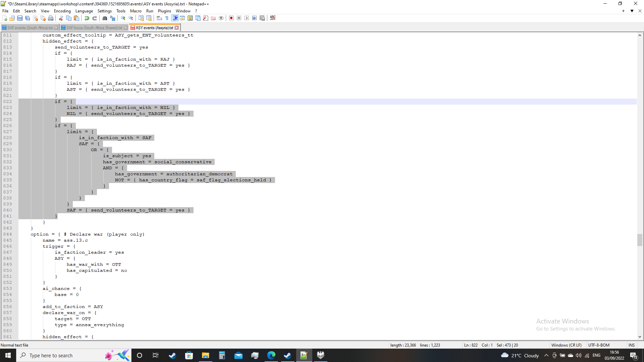644x362 pixels.
Task: Click the INS insert mode indicator
Action: [632, 345]
